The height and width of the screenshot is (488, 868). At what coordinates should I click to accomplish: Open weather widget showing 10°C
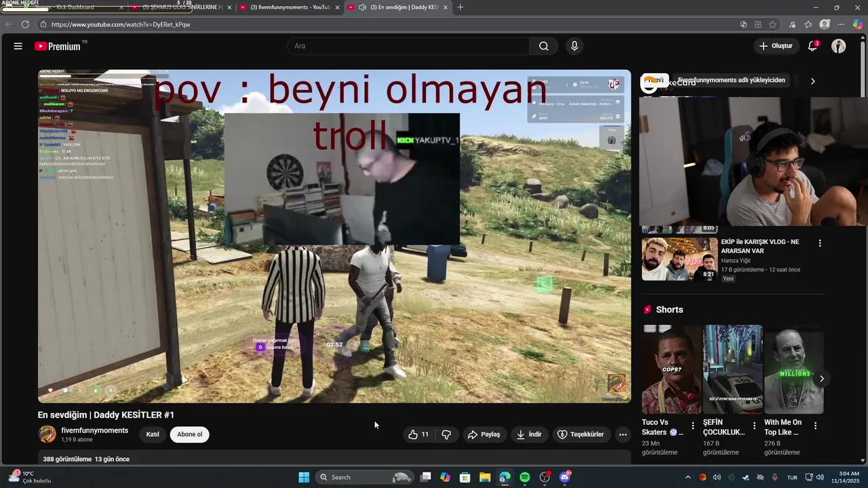click(31, 477)
